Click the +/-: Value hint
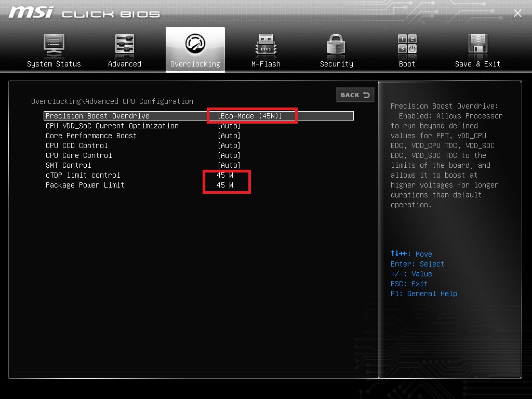The width and height of the screenshot is (532, 399). (x=411, y=274)
